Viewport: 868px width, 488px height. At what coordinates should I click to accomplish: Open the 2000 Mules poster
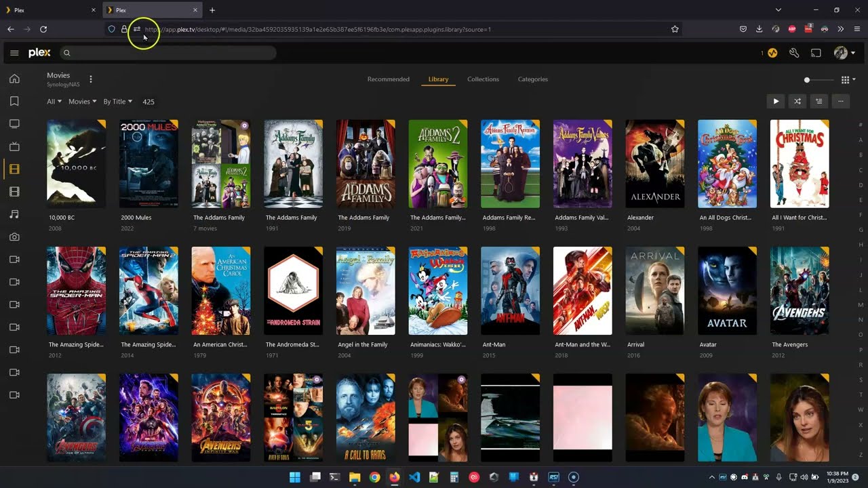(x=149, y=163)
